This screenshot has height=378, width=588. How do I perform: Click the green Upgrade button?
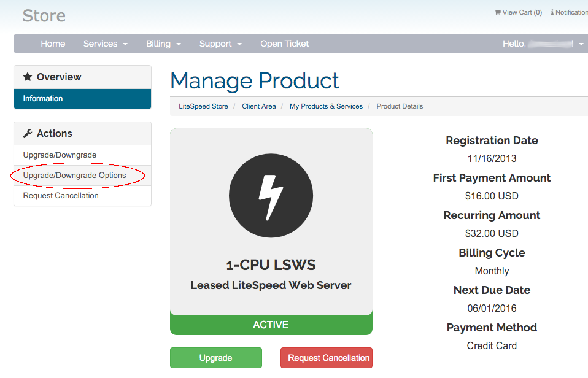click(216, 358)
